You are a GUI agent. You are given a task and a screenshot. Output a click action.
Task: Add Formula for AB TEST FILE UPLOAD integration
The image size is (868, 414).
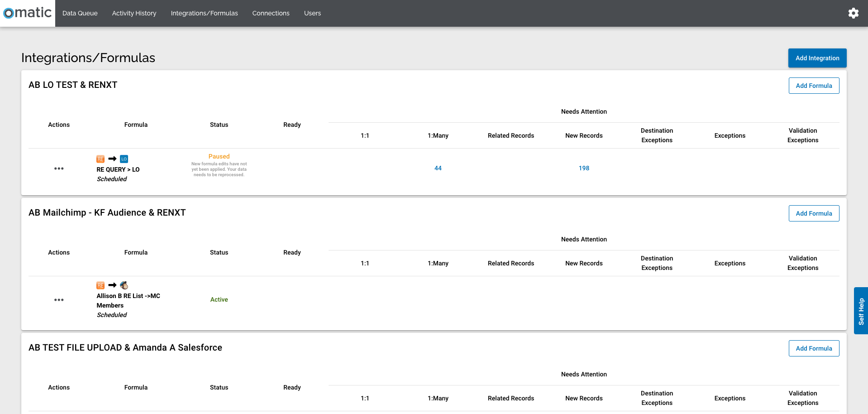[814, 348]
